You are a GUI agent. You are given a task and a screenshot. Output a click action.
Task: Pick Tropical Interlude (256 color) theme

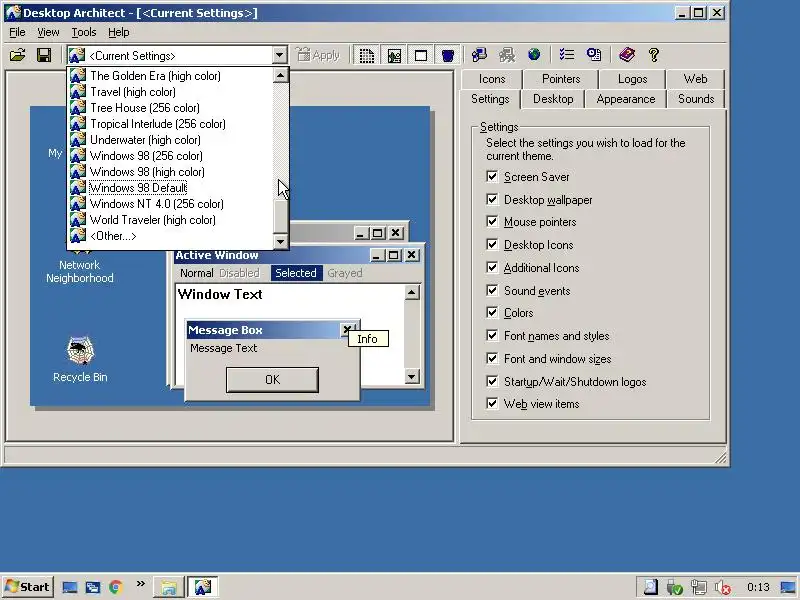coord(170,123)
